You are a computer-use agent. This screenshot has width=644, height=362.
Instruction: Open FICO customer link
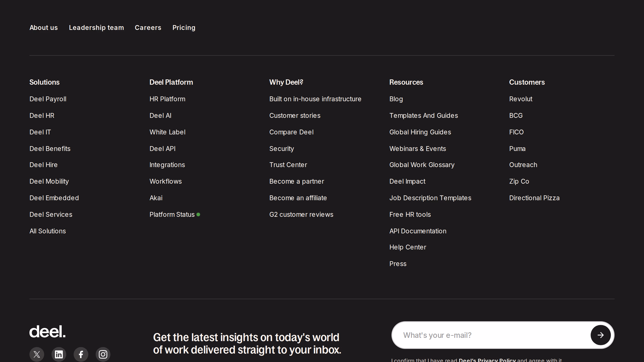click(516, 132)
